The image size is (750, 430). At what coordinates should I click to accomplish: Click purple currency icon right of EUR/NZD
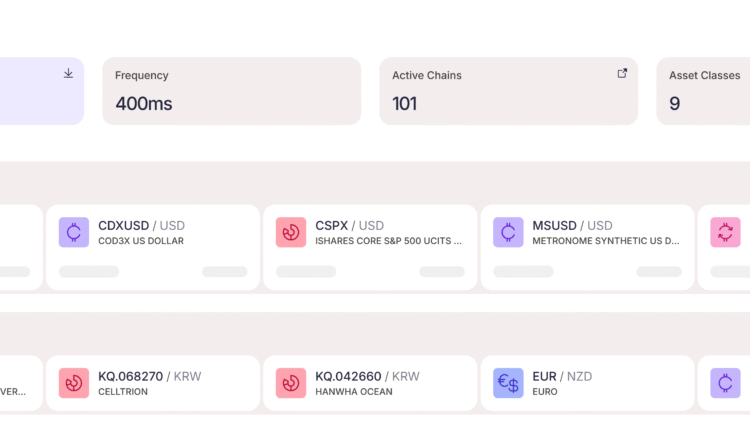tap(725, 383)
